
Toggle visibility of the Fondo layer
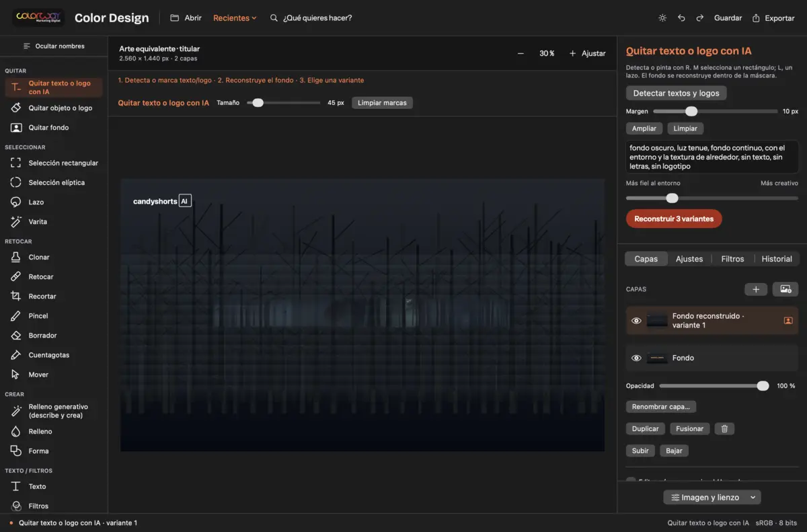click(x=636, y=358)
